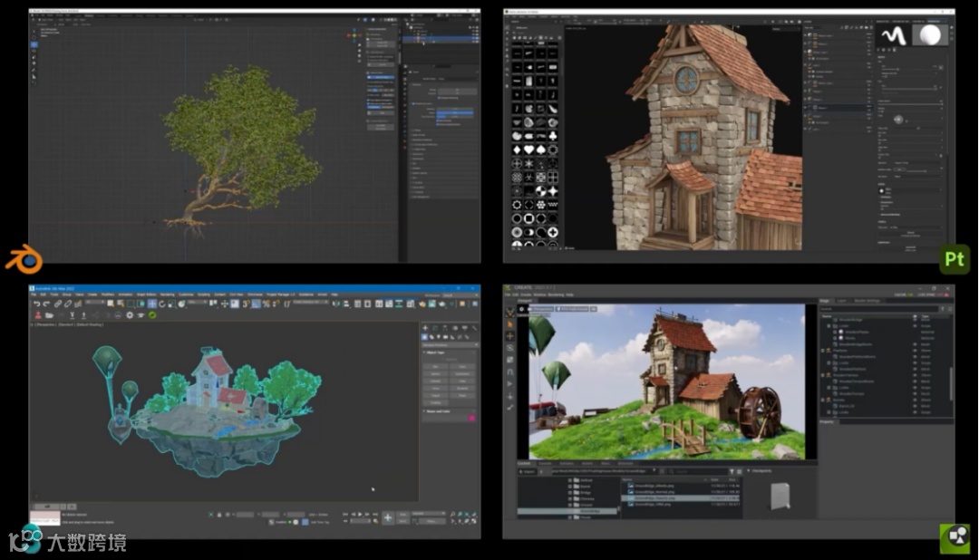Screen dimensions: 979x560
Task: Click the open folder icon in 3ds Max's second toolbar row
Action: click(49, 315)
